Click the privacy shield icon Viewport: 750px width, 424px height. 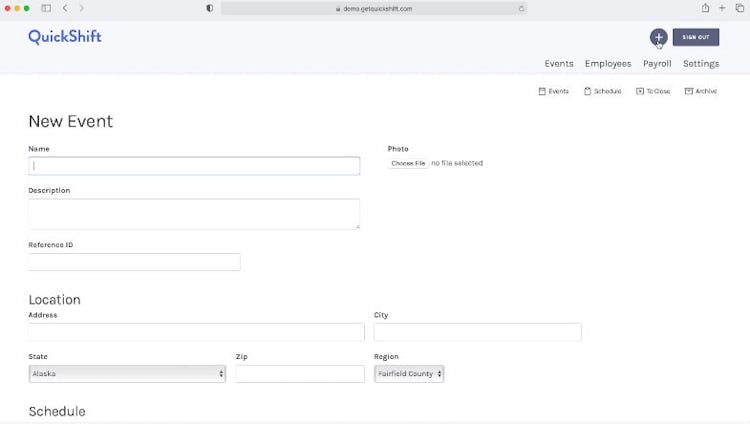[x=209, y=8]
